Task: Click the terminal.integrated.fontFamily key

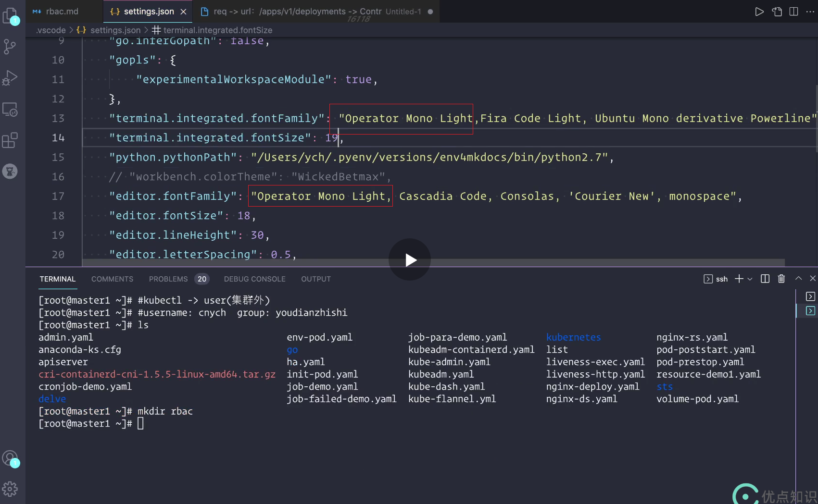Action: (217, 119)
